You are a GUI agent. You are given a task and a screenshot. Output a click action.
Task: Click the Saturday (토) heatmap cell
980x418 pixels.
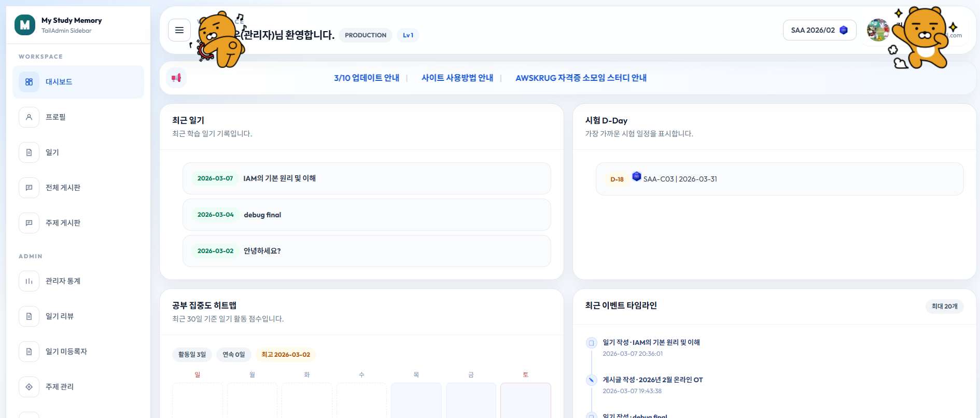[526, 400]
